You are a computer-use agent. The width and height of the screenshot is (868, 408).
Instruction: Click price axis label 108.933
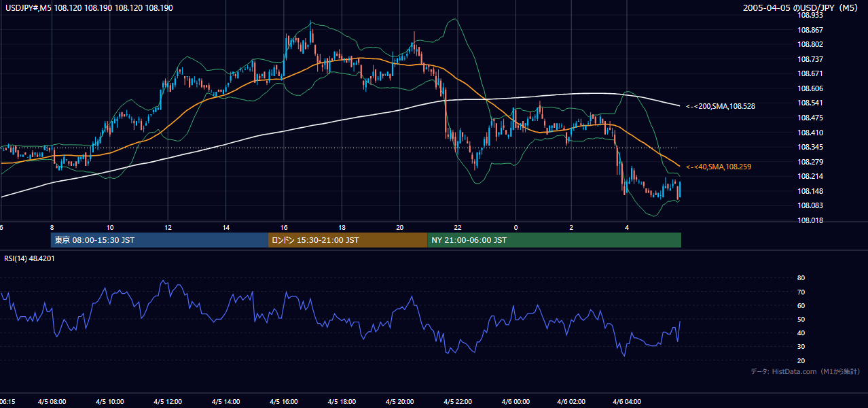pos(812,15)
